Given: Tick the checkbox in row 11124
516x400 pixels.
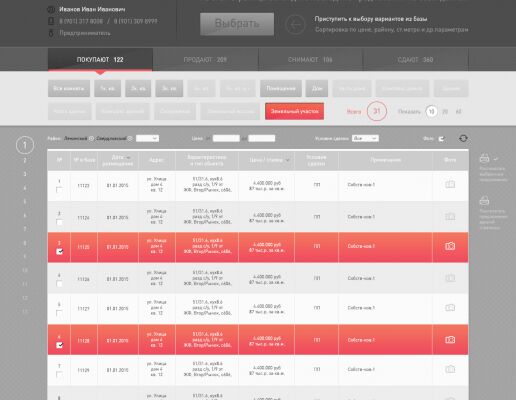Looking at the screenshot, I should (59, 222).
